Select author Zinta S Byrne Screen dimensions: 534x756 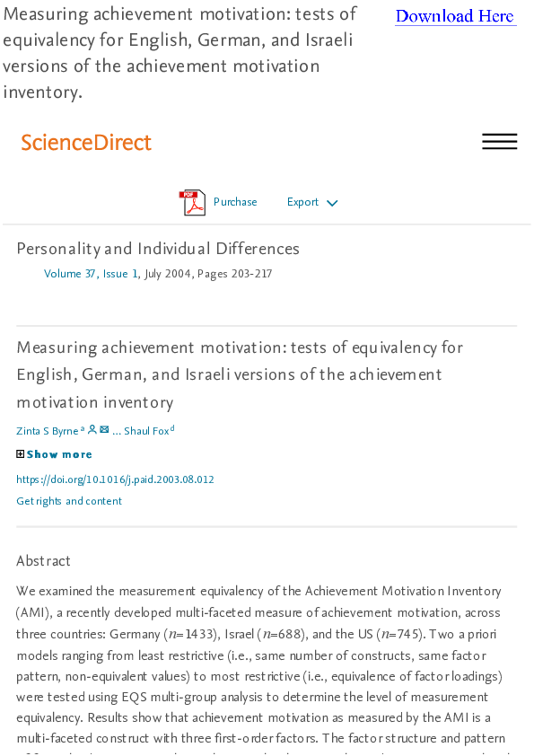point(47,430)
